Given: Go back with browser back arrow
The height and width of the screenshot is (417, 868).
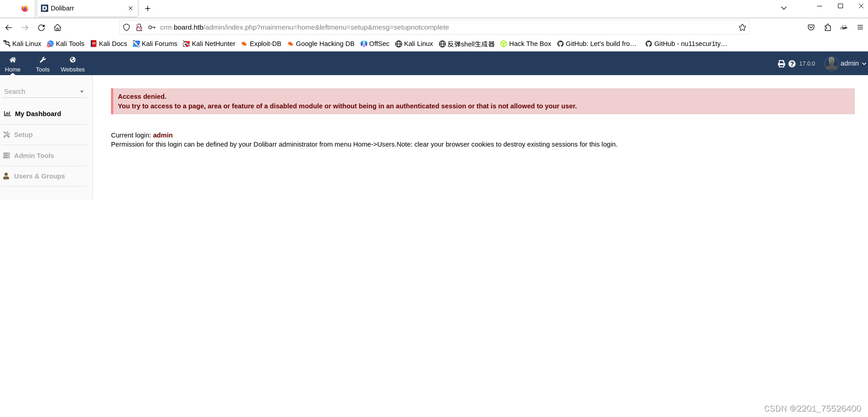Looking at the screenshot, I should (x=9, y=28).
